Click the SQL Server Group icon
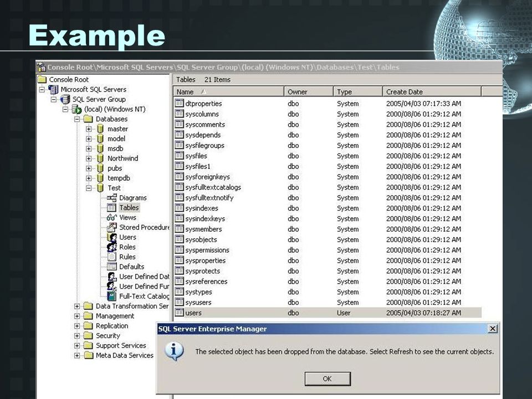 (65, 99)
